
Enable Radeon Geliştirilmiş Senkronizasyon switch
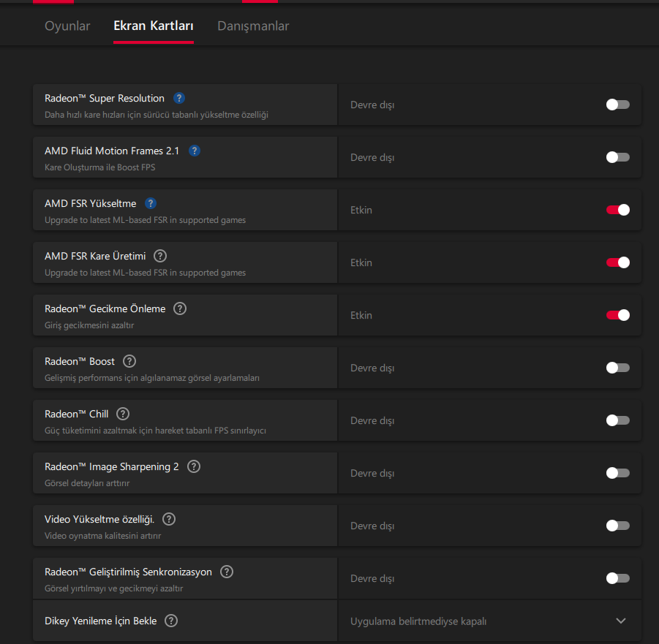click(x=618, y=578)
